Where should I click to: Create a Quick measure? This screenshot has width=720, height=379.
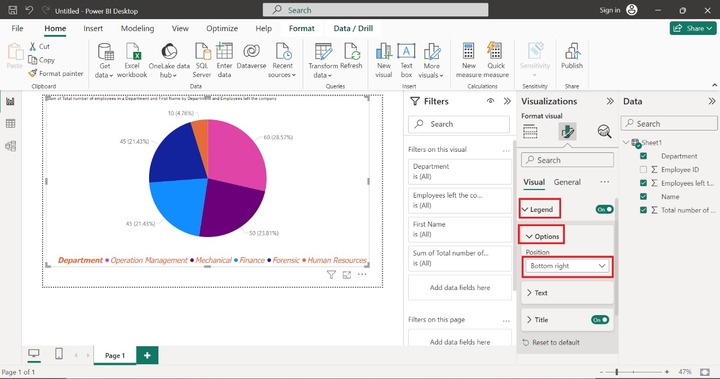point(496,60)
